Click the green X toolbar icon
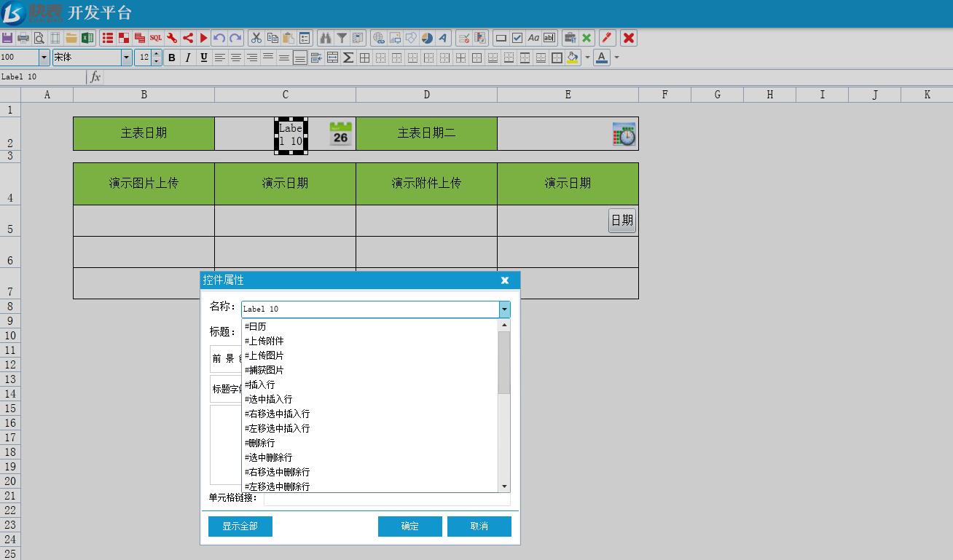953x560 pixels. (x=587, y=38)
